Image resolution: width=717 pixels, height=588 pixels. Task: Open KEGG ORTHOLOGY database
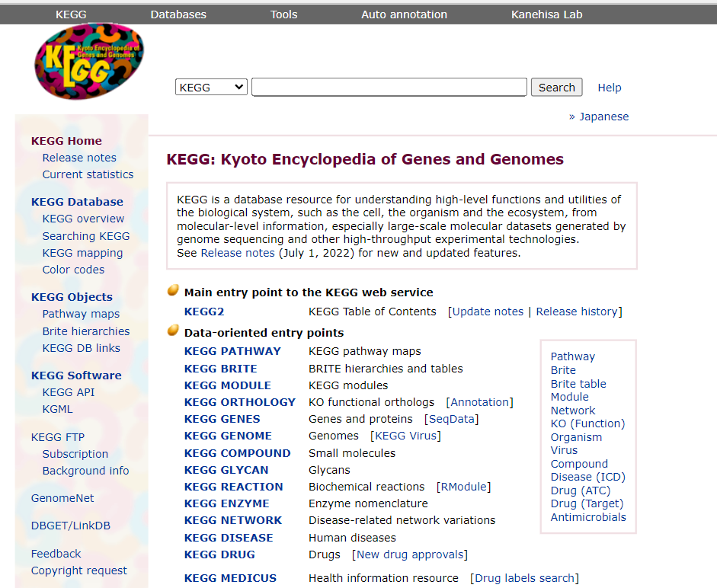[x=239, y=402]
